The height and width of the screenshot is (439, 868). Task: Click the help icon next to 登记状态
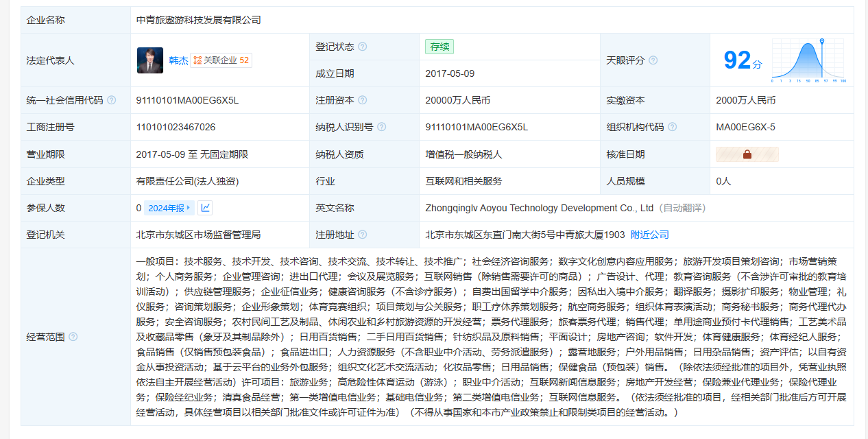[362, 47]
